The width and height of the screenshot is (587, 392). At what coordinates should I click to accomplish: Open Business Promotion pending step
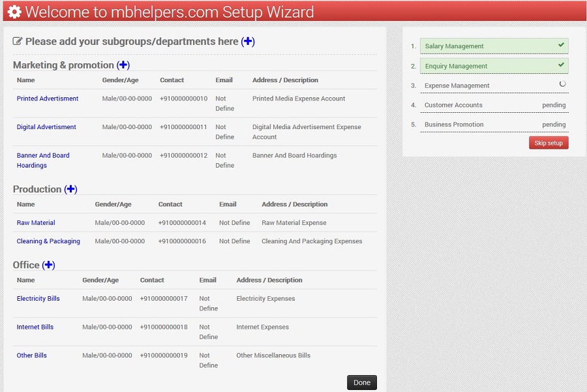454,125
